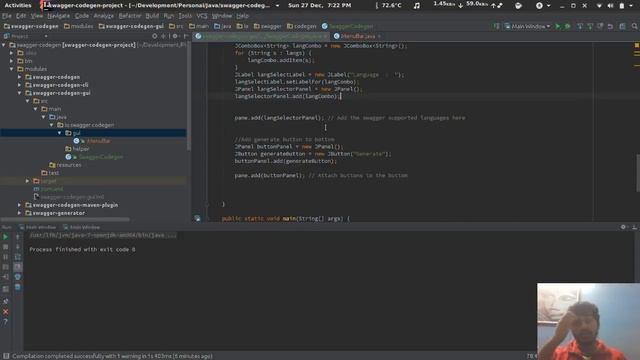Toggle soft-wrap icon in Run console toolbar
640x360 pixels.
(x=18, y=257)
